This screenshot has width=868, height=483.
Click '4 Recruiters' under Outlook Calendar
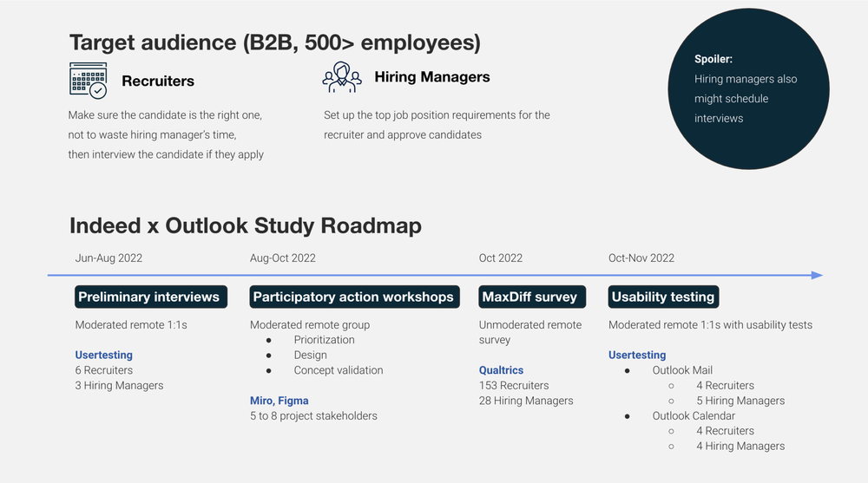pos(725,430)
